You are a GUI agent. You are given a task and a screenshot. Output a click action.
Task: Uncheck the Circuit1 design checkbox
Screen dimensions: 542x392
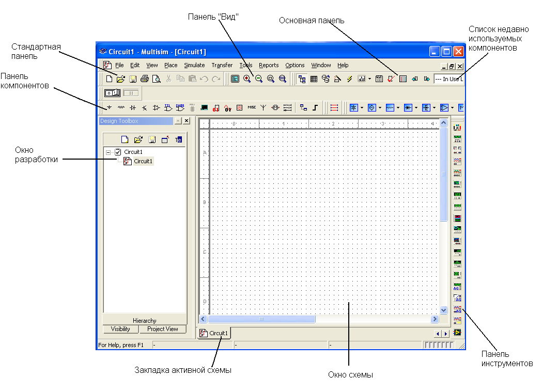(118, 152)
